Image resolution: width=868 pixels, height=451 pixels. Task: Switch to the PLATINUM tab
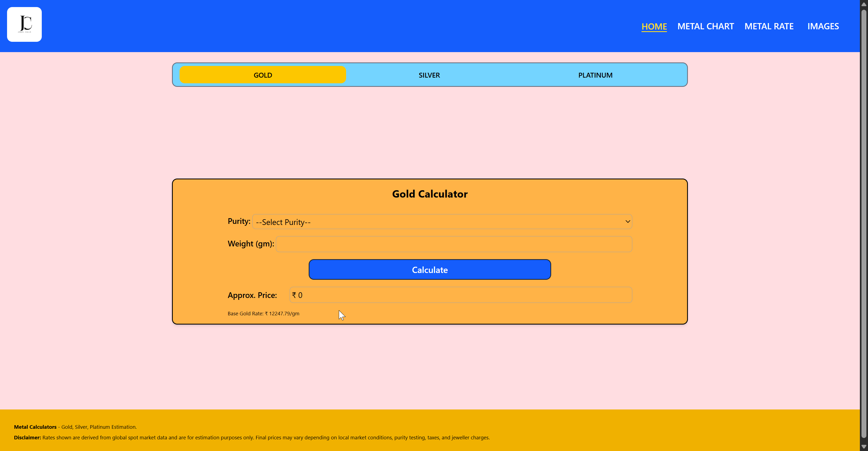point(595,75)
